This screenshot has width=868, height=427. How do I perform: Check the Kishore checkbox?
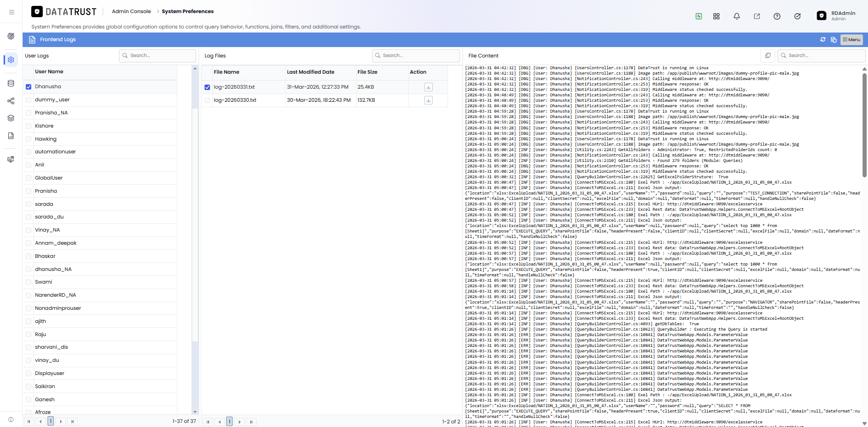click(29, 126)
